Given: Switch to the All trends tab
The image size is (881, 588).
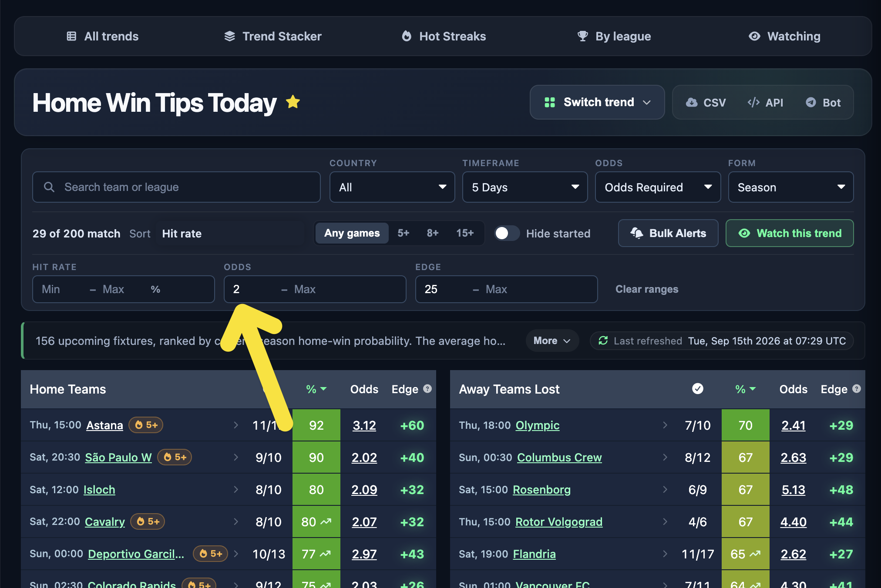Looking at the screenshot, I should 102,36.
